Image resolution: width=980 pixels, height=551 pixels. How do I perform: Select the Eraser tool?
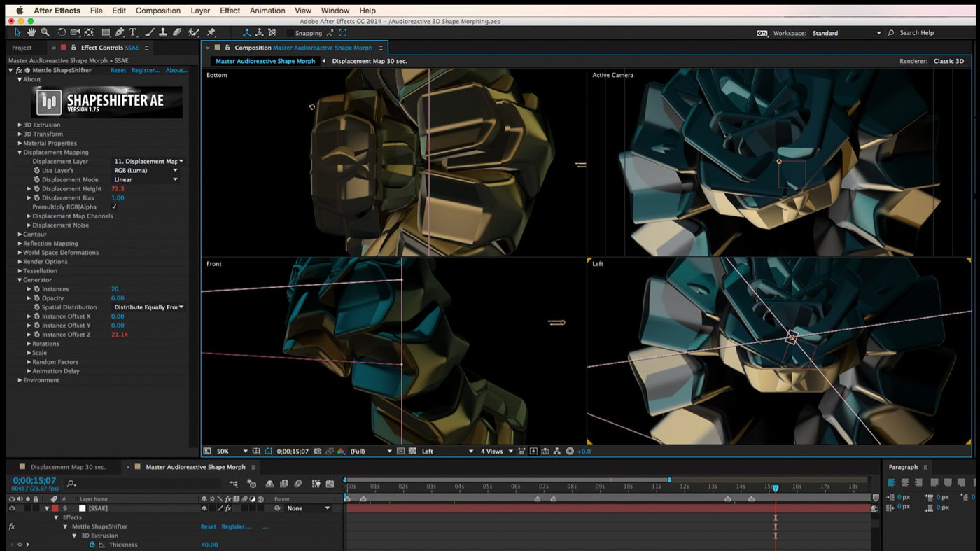177,32
